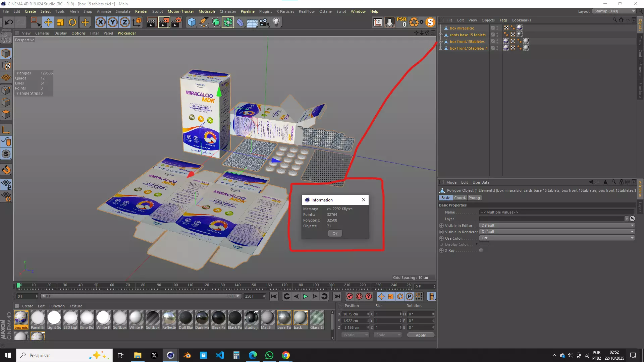Open the spline Pen tool
Screen dimensions: 644x362
click(204, 22)
